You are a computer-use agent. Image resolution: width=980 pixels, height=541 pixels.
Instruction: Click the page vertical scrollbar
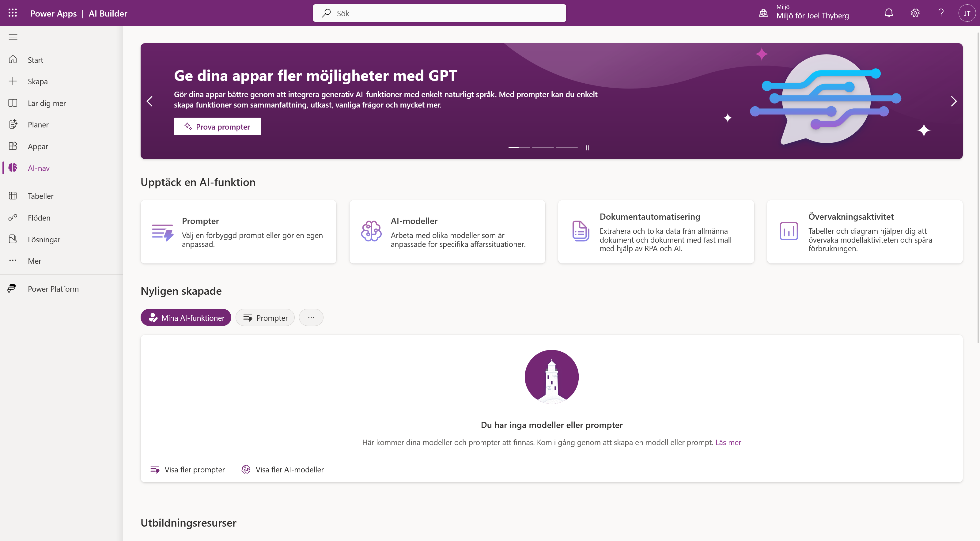[x=978, y=187]
